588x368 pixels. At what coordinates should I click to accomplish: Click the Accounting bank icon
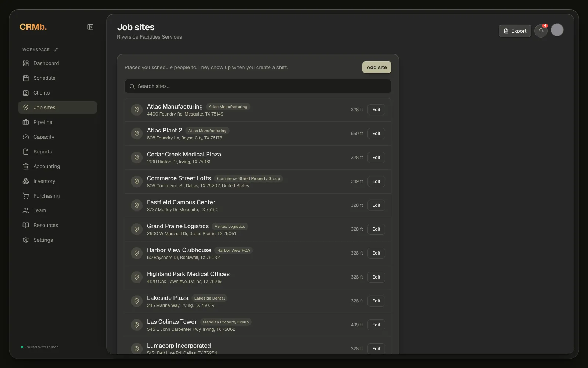click(26, 166)
